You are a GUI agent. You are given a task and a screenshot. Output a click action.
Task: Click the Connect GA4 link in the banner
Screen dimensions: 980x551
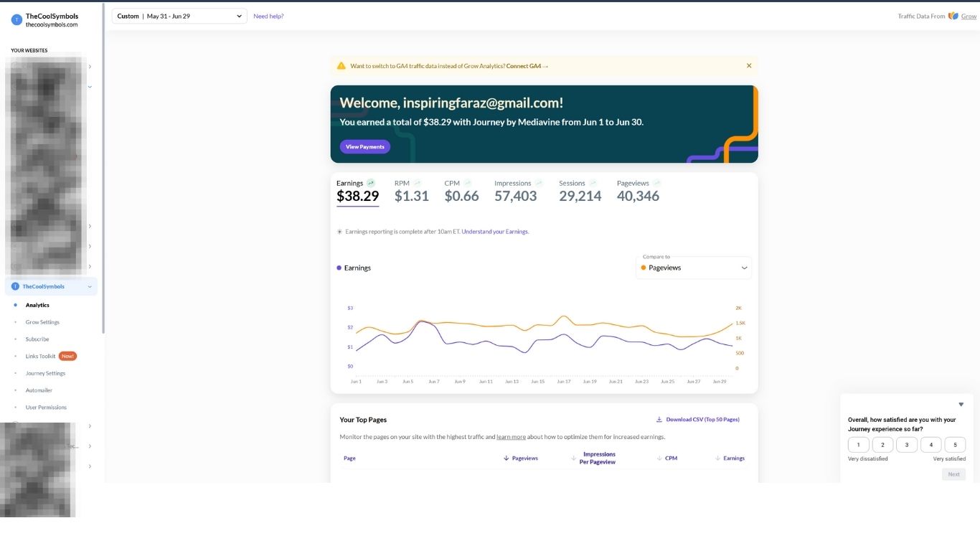click(527, 66)
